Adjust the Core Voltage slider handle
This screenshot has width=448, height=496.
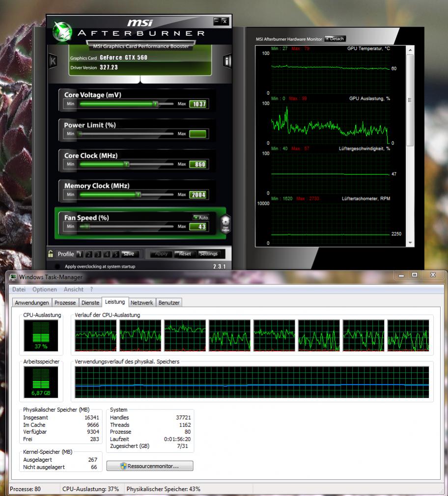coord(155,104)
